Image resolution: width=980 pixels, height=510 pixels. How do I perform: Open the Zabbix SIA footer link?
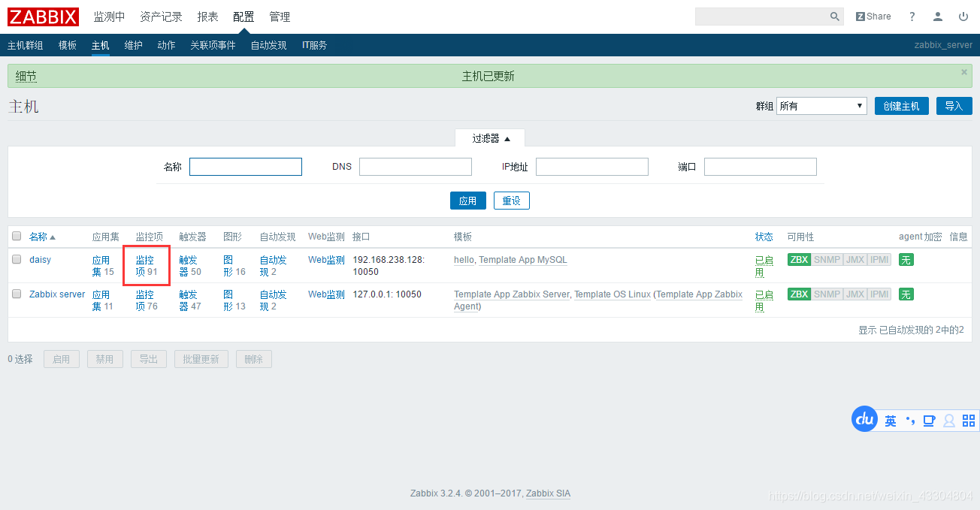pyautogui.click(x=548, y=493)
